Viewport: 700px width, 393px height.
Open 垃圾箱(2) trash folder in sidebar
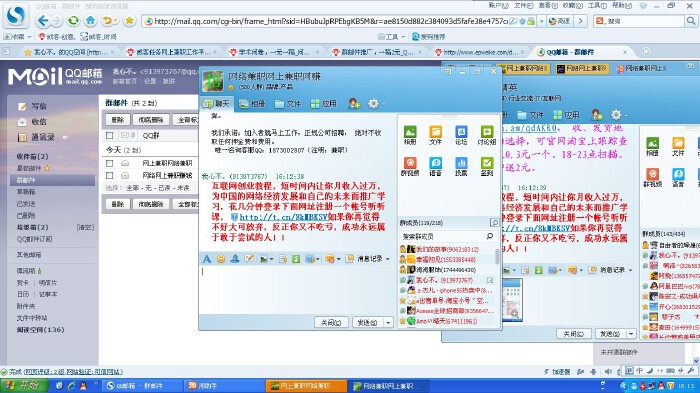[x=33, y=227]
